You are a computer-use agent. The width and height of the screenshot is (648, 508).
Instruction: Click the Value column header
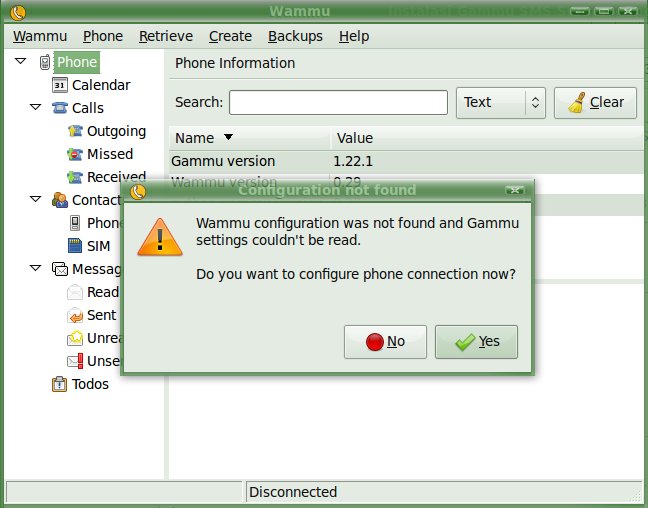(x=487, y=138)
